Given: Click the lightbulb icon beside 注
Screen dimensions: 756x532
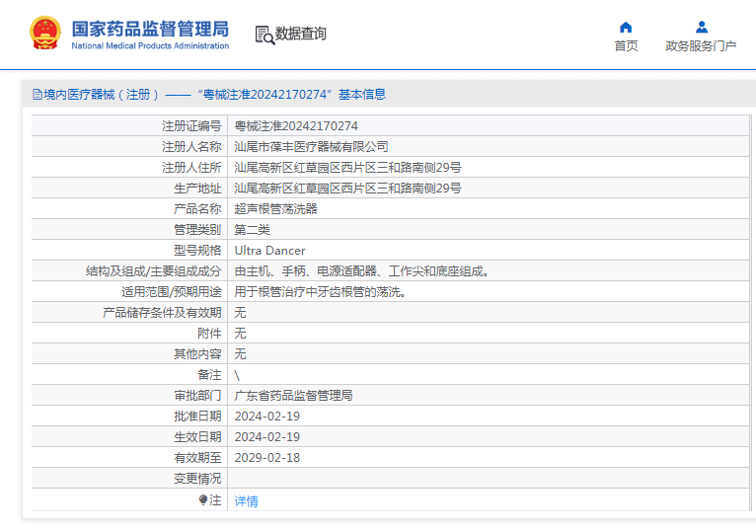Looking at the screenshot, I should pyautogui.click(x=203, y=500).
